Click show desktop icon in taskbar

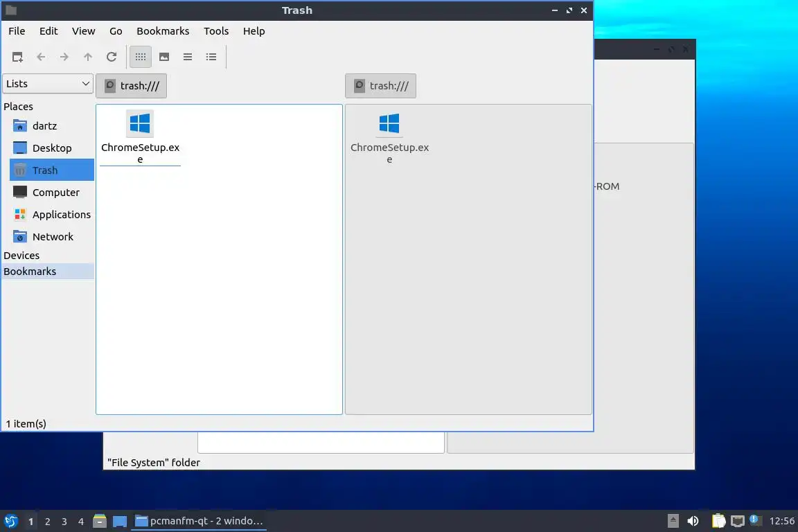point(120,521)
